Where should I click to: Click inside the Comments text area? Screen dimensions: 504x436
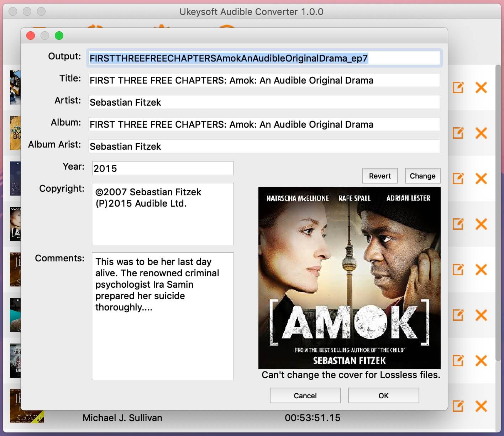pyautogui.click(x=163, y=316)
